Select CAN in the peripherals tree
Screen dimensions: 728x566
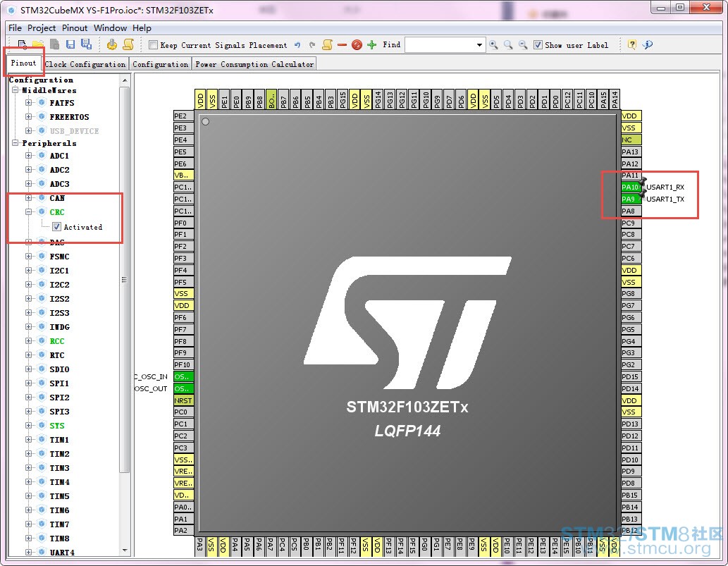57,198
